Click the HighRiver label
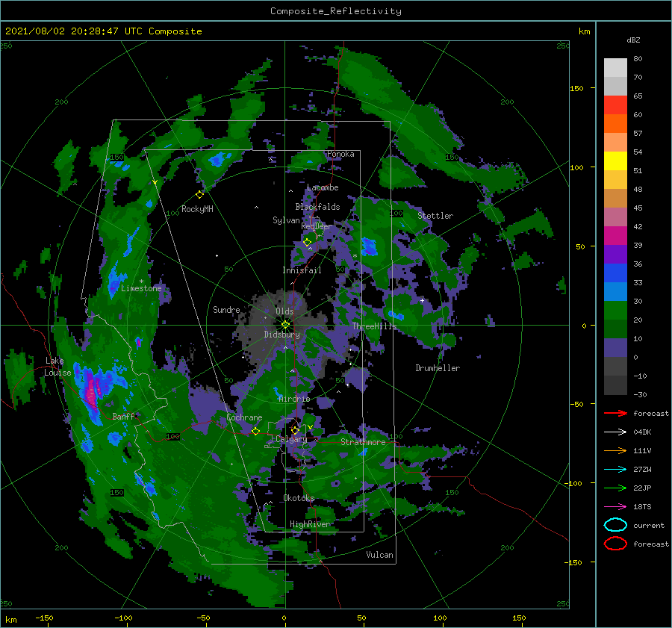 coord(309,524)
